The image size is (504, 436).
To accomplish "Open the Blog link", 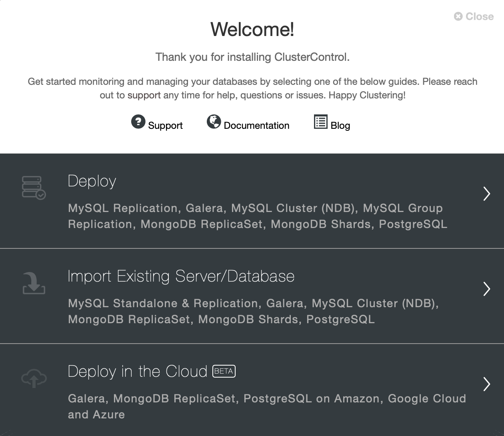I will tap(340, 126).
